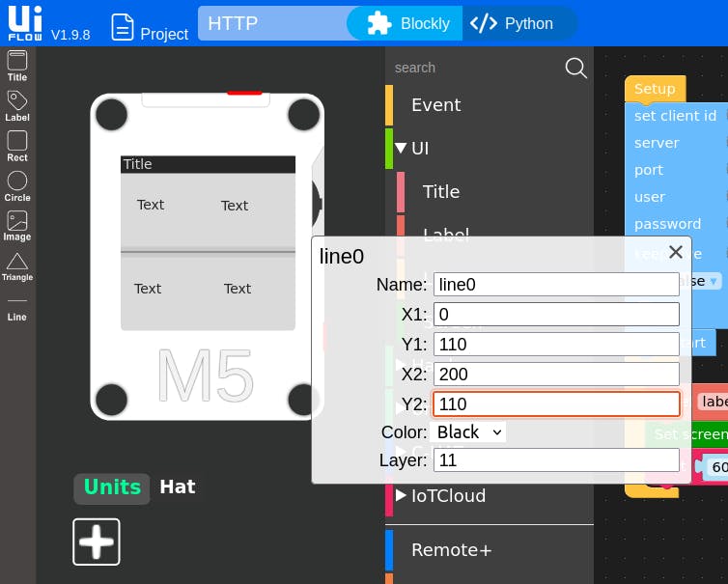
Task: Select the Title UI element tool
Action: (x=17, y=67)
